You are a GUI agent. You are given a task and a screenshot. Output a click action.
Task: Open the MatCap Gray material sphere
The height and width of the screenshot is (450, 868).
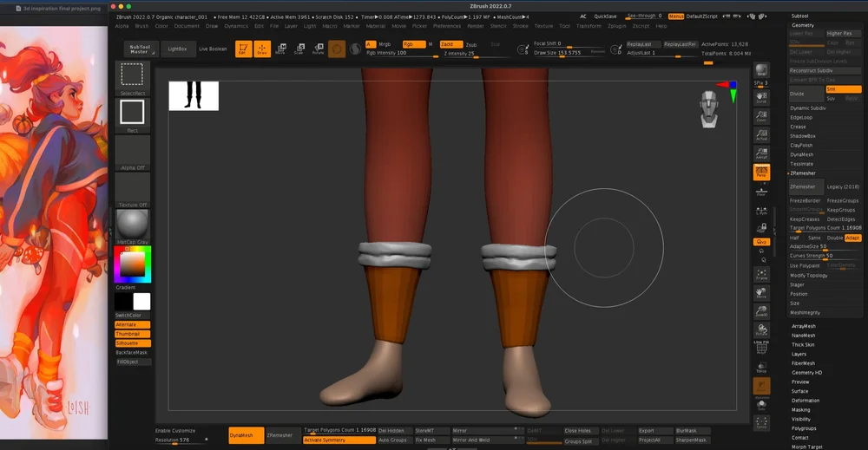click(132, 225)
